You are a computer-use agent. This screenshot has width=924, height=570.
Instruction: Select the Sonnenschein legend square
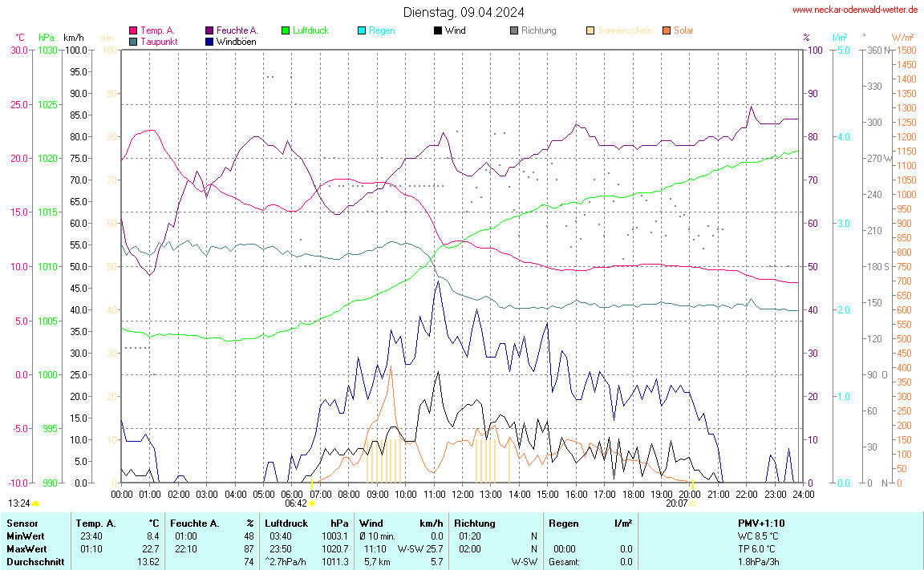point(590,30)
